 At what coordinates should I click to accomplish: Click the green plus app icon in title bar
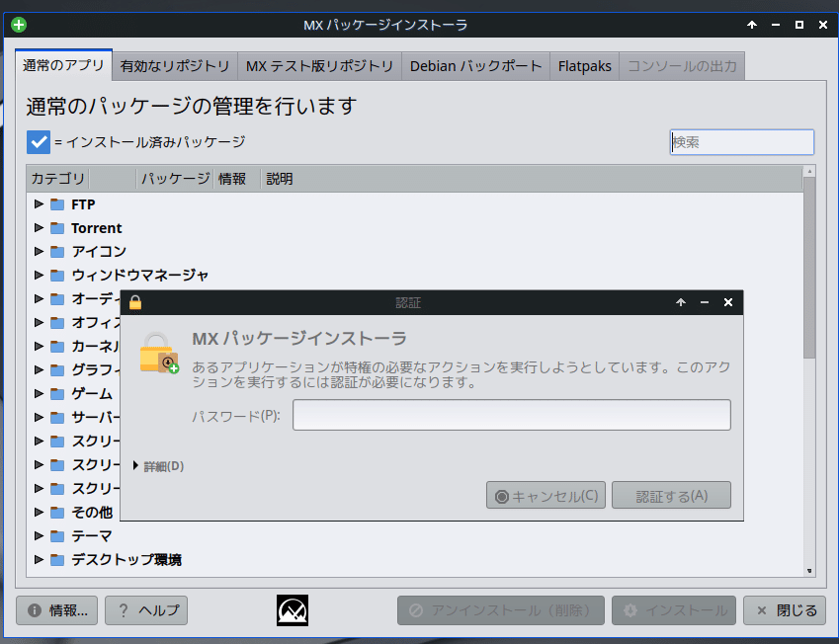coord(19,25)
